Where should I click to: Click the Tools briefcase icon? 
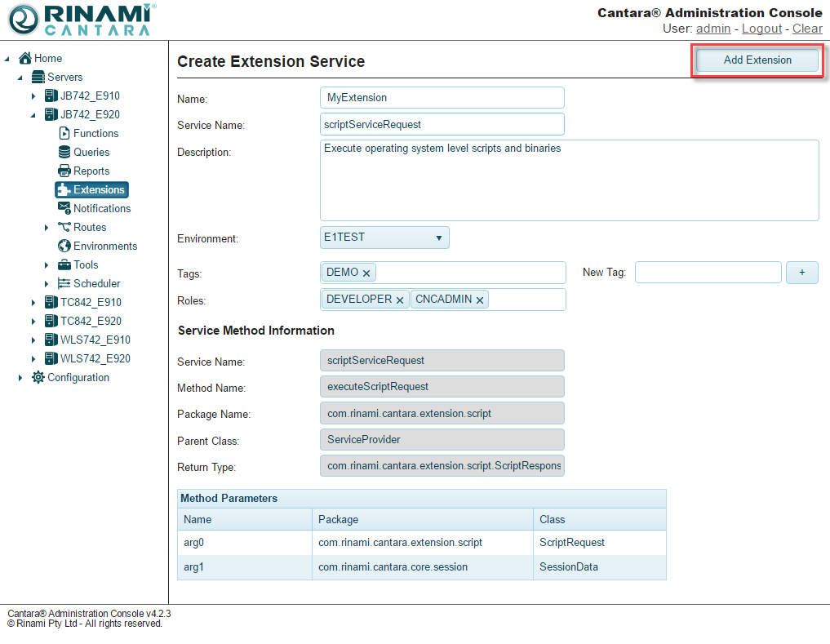(x=64, y=264)
